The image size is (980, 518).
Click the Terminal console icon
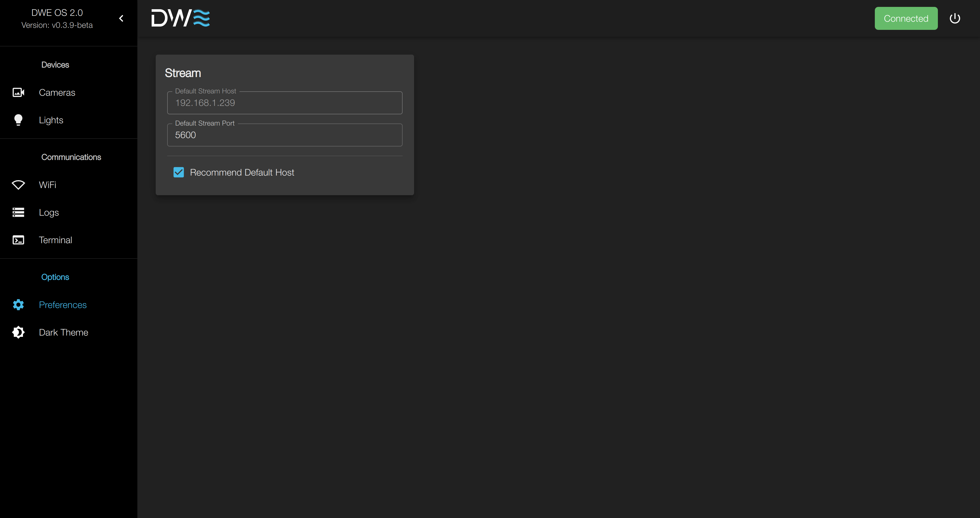click(18, 240)
